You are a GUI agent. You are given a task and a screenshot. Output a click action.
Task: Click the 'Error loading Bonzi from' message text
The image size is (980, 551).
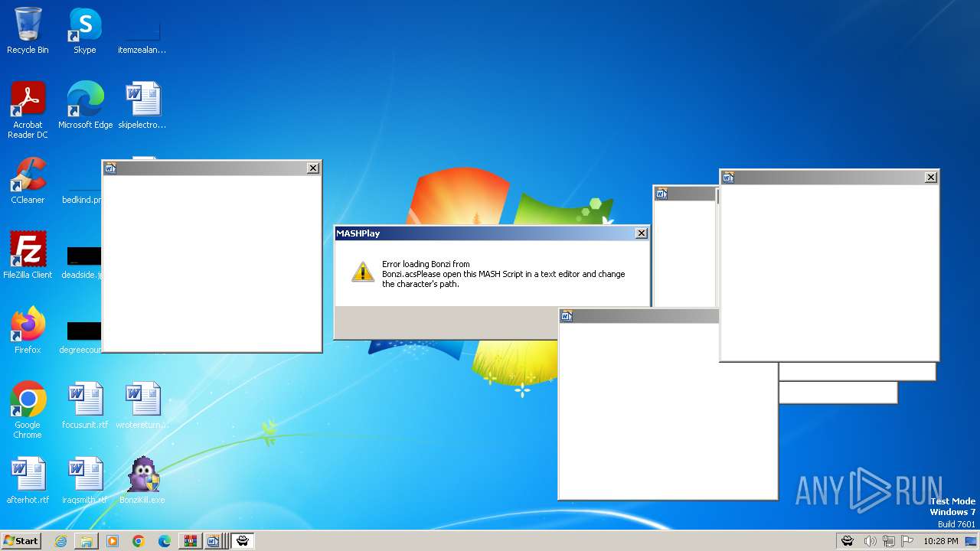426,264
